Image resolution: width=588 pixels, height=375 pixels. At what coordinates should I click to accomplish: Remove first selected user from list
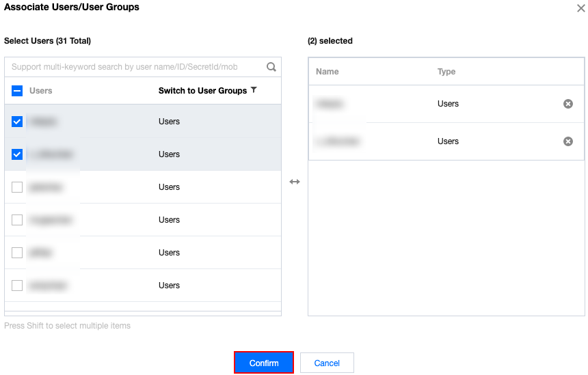(x=567, y=104)
